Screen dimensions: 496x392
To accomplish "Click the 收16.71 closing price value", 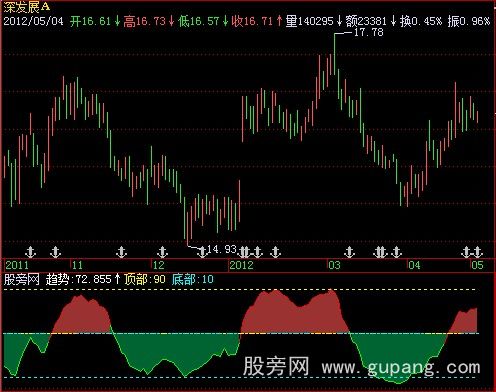I will tap(252, 21).
